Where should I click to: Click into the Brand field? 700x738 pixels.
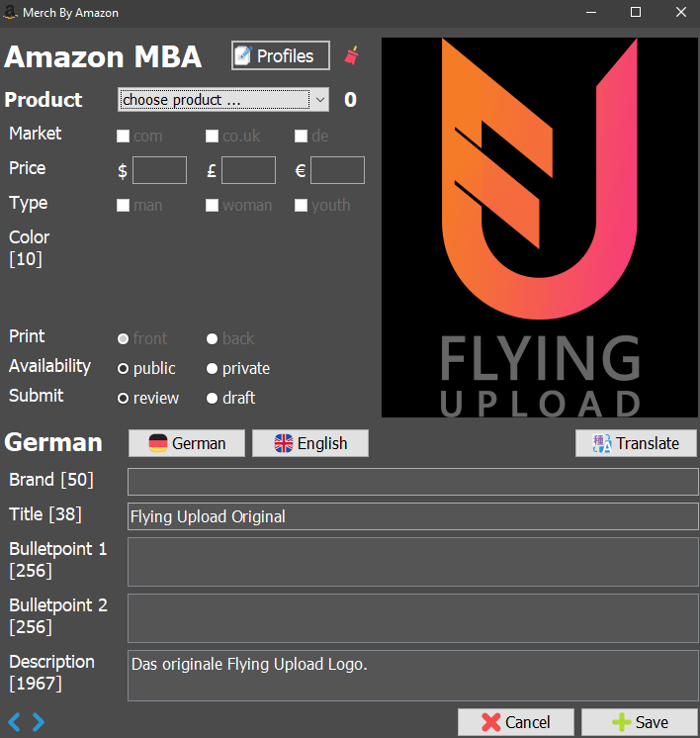coord(412,482)
